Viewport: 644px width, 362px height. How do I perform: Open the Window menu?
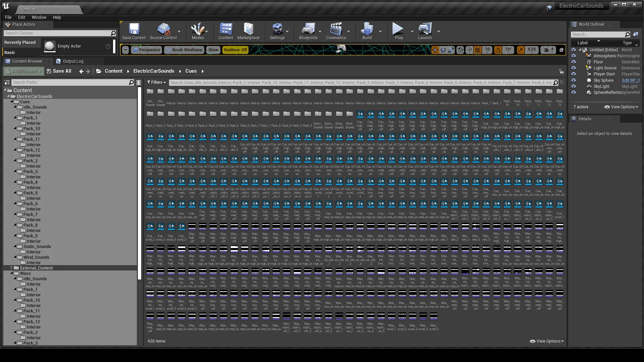pyautogui.click(x=39, y=17)
